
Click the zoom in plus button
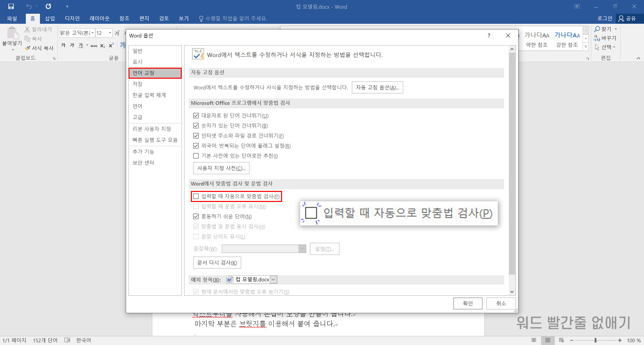click(x=620, y=340)
